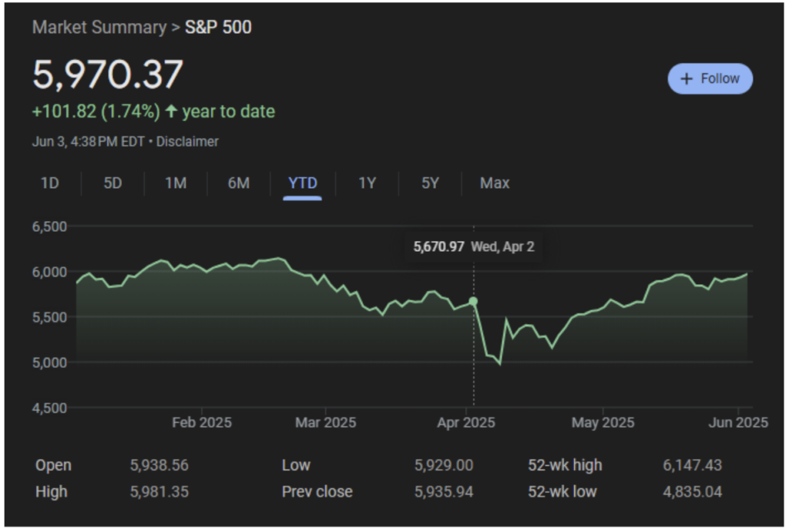Click the Jun 2025 axis label
Image resolution: width=789 pixels, height=532 pixels.
(738, 423)
